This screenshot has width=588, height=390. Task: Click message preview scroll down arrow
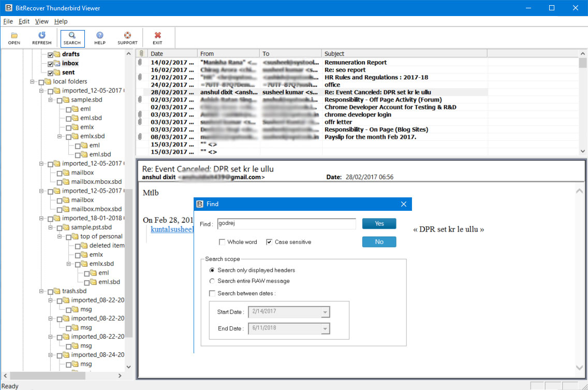(x=579, y=368)
